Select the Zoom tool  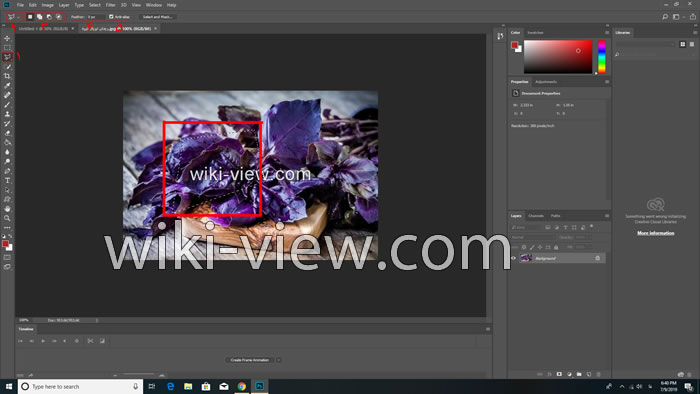point(7,218)
